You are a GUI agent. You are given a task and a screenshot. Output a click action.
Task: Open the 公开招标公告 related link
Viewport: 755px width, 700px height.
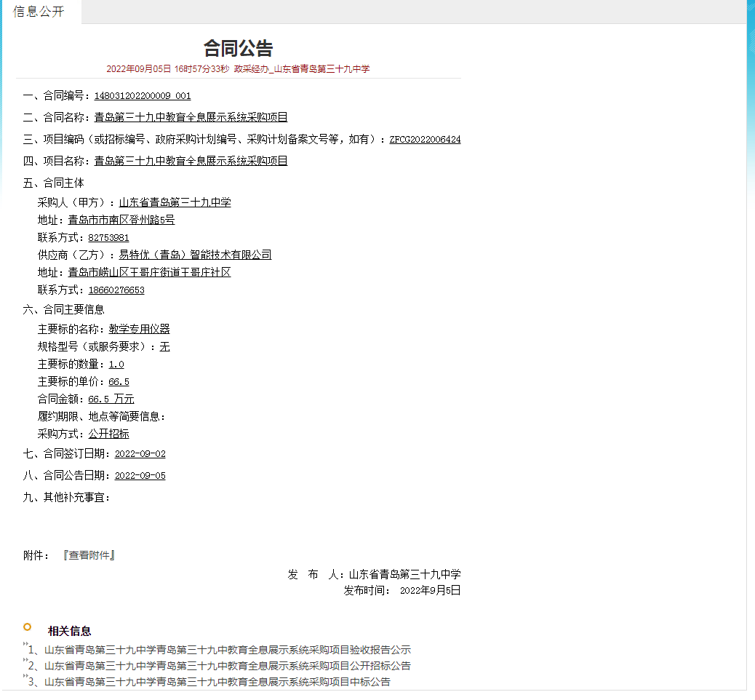point(227,666)
